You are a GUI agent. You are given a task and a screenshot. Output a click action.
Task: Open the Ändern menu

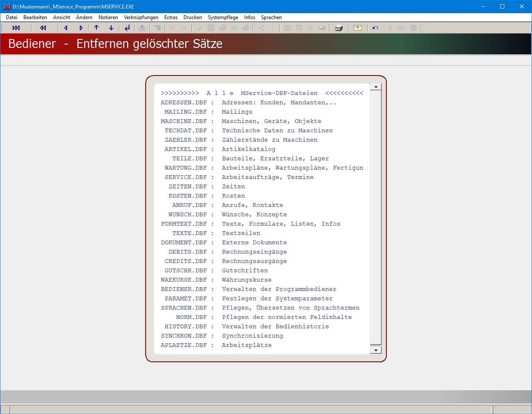[84, 17]
